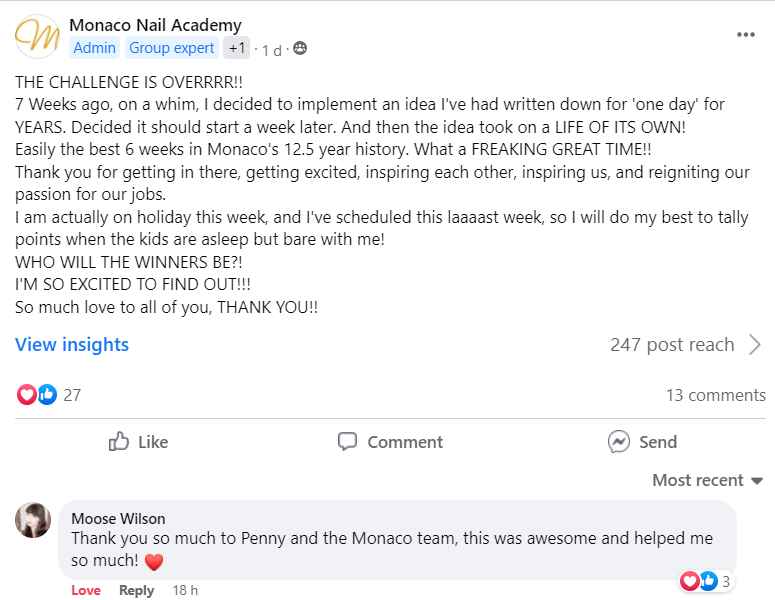Open the 13 comments link
This screenshot has height=600, width=775.
(x=715, y=395)
